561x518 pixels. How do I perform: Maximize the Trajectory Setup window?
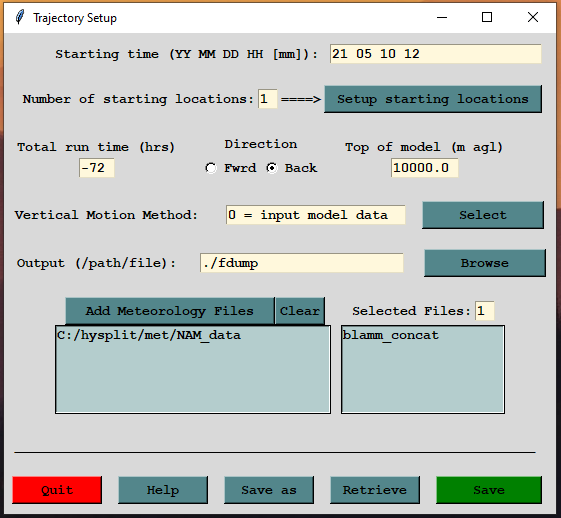pyautogui.click(x=487, y=17)
